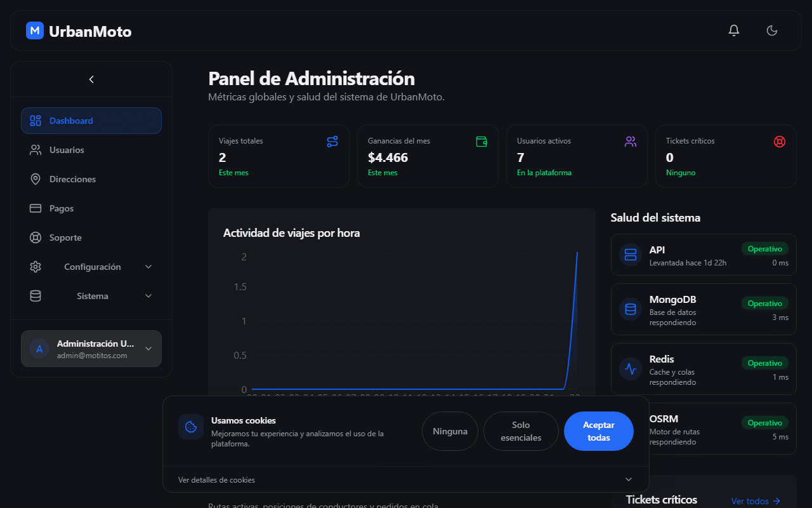Click the OSRM service name
Viewport: 812px width, 508px height.
coord(664,419)
